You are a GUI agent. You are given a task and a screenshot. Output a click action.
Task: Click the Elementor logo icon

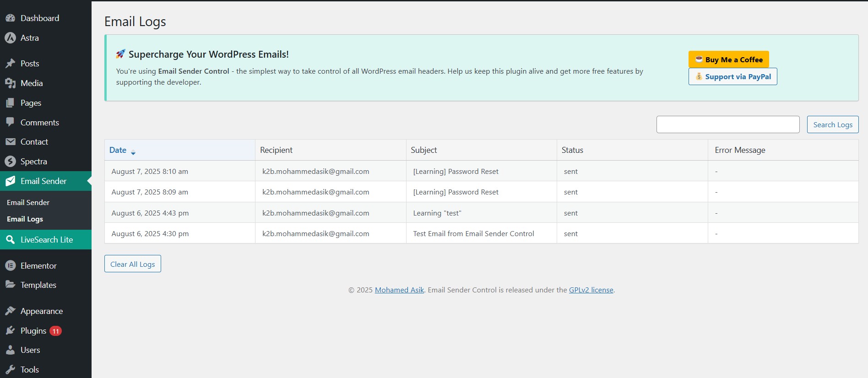coord(10,266)
